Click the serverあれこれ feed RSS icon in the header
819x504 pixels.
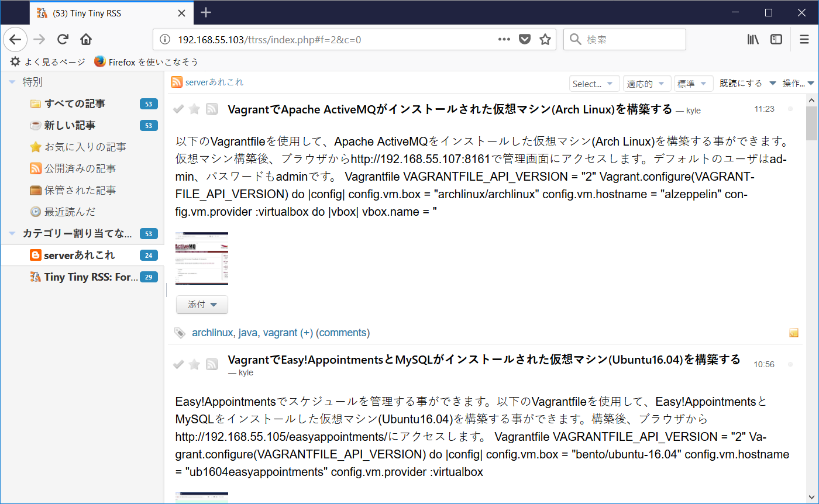176,82
